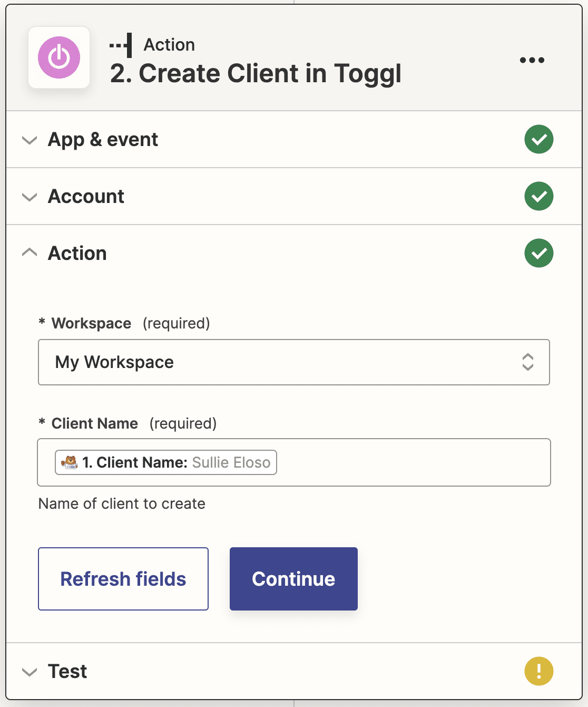The width and height of the screenshot is (588, 707).
Task: Expand the Account section chevron
Action: (30, 197)
